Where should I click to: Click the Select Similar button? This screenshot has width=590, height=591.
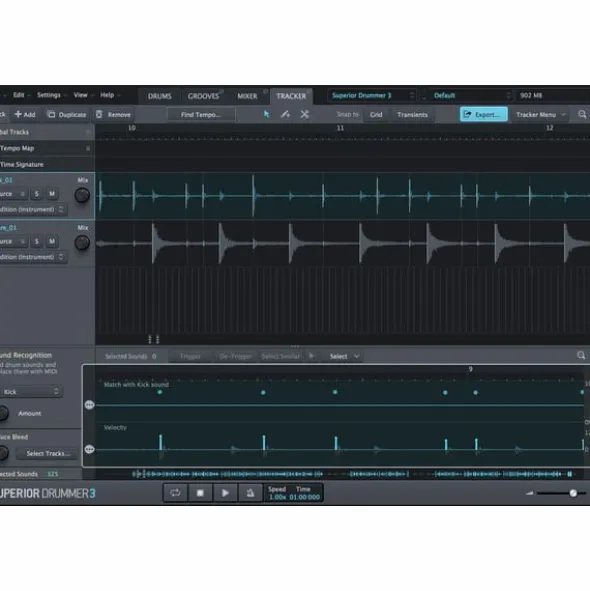(281, 356)
